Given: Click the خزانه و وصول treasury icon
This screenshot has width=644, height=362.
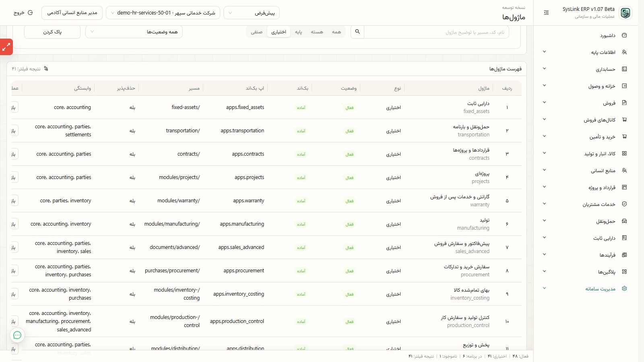Looking at the screenshot, I should 624,86.
